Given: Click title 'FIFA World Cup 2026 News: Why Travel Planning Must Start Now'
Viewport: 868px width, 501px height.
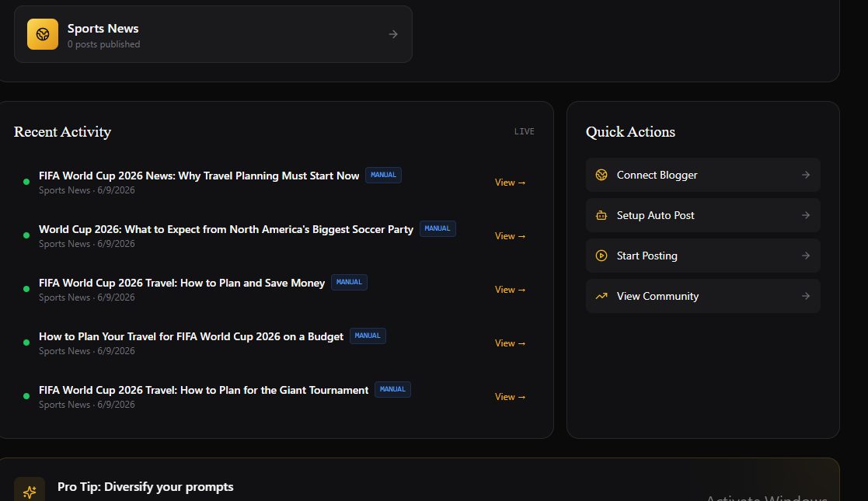Looking at the screenshot, I should pos(199,176).
